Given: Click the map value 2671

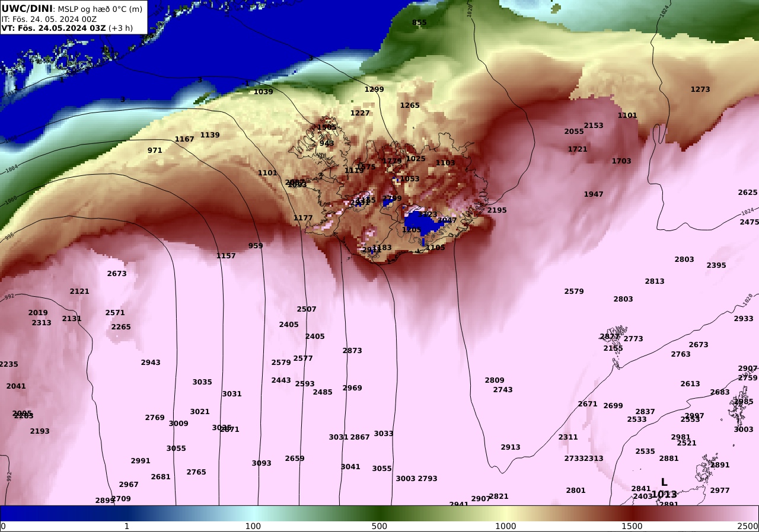Looking at the screenshot, I should [x=588, y=404].
